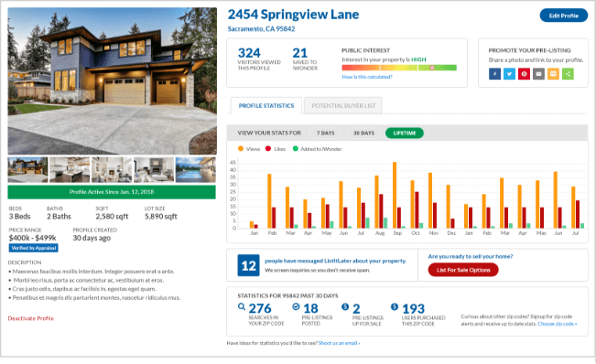Share listing via Twitter icon
Screen dimensions: 596x364
pos(509,74)
